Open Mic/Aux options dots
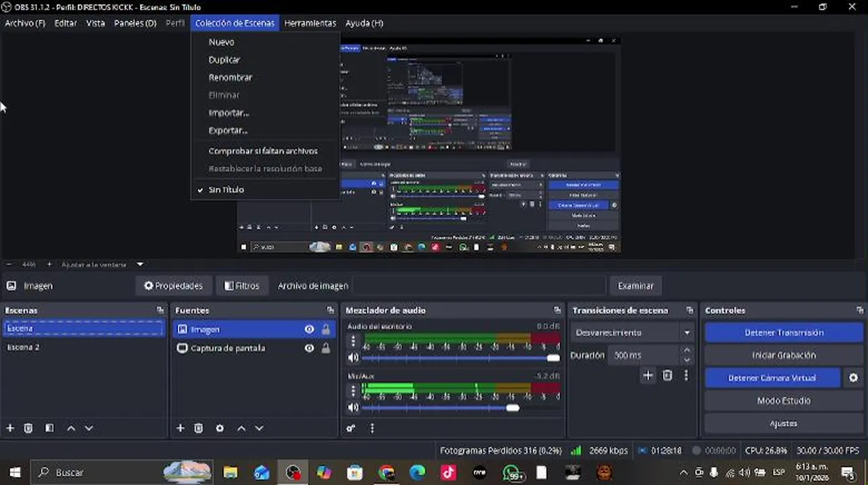This screenshot has width=868, height=485. (x=353, y=391)
